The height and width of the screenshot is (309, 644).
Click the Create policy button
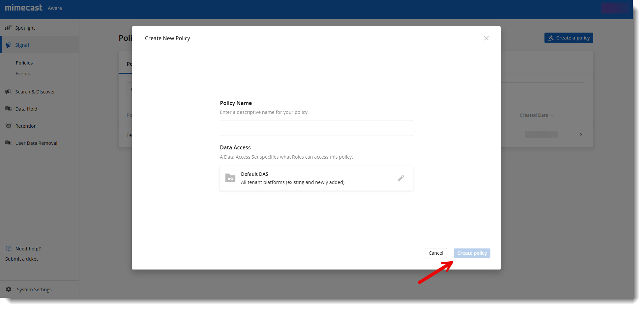[472, 253]
